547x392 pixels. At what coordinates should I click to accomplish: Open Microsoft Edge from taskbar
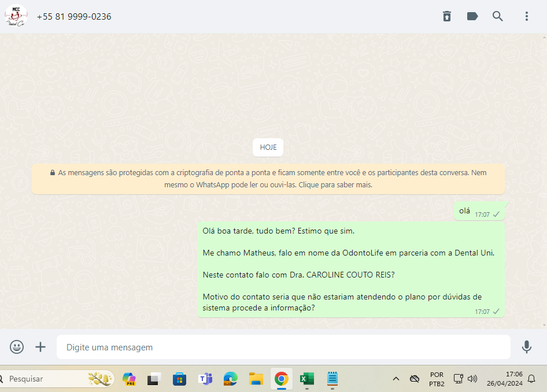pos(230,379)
